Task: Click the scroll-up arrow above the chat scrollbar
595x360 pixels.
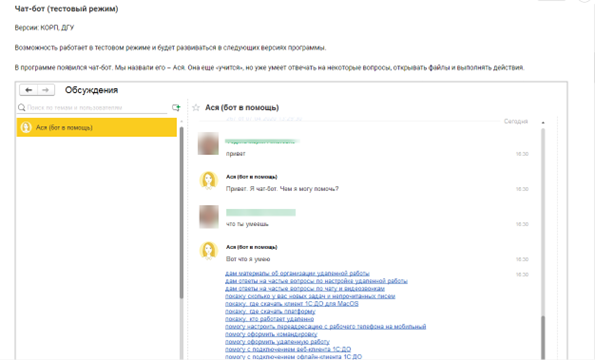Action: click(543, 123)
